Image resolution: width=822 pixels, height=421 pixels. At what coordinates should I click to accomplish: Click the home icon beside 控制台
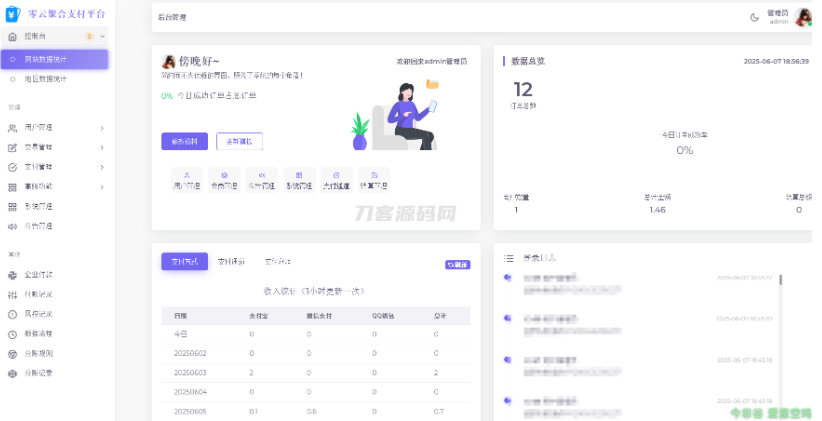(x=13, y=37)
